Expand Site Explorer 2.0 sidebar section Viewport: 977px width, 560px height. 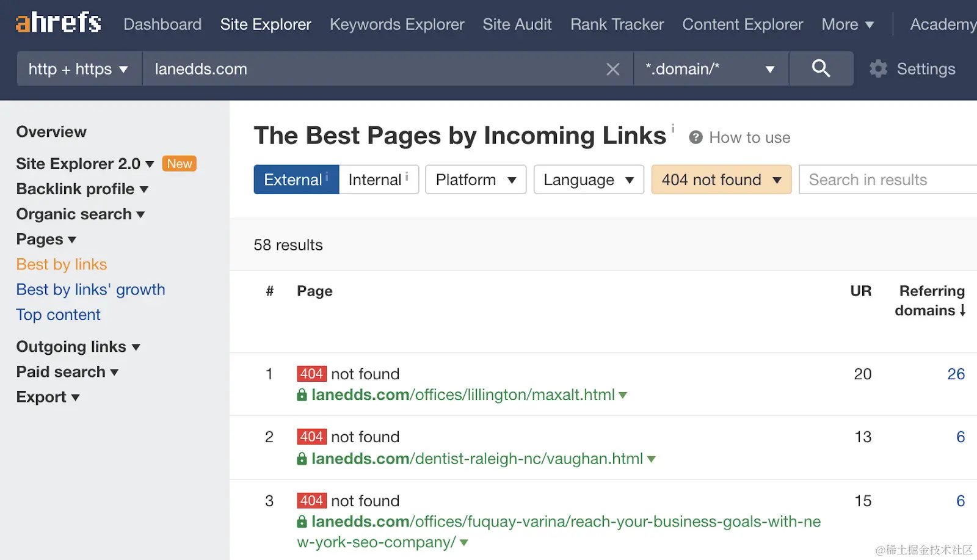click(x=85, y=164)
